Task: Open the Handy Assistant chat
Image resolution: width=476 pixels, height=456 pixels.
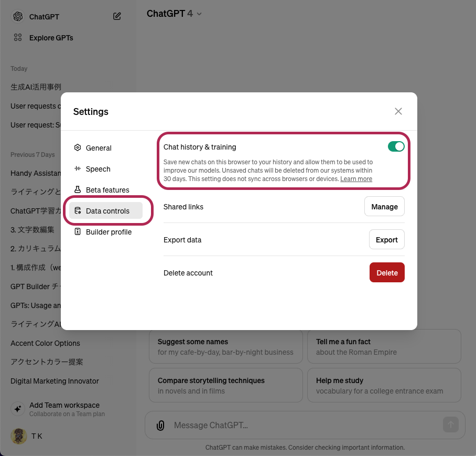Action: [36, 173]
